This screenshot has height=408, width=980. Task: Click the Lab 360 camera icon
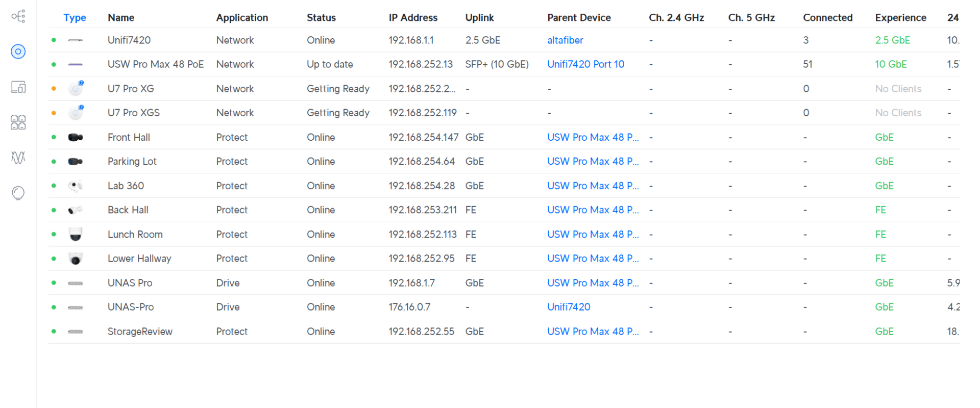click(x=76, y=186)
